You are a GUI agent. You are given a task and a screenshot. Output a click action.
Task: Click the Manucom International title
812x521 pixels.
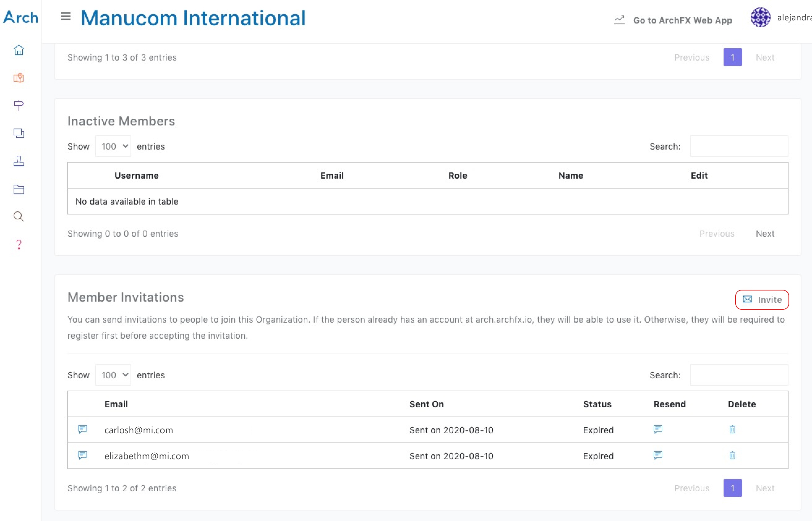coord(193,18)
